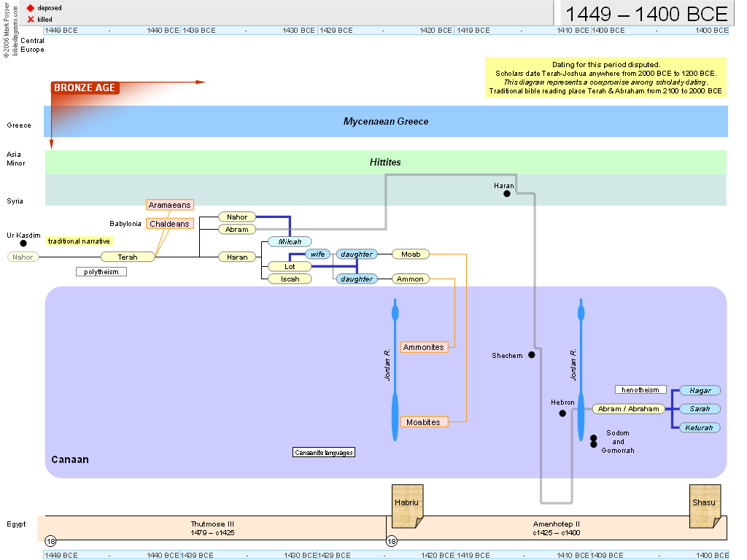Select the Terah node
747x560 pixels.
pyautogui.click(x=128, y=257)
